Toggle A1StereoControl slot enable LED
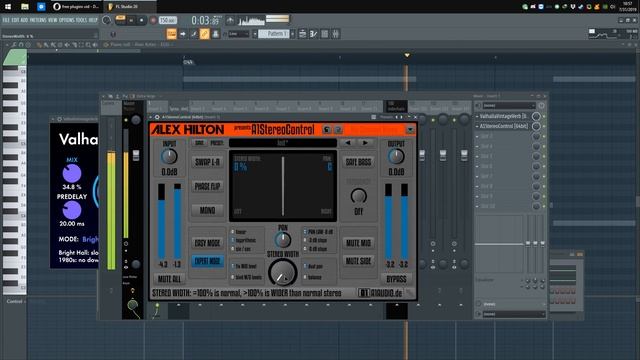Image resolution: width=640 pixels, height=360 pixels. tap(544, 127)
